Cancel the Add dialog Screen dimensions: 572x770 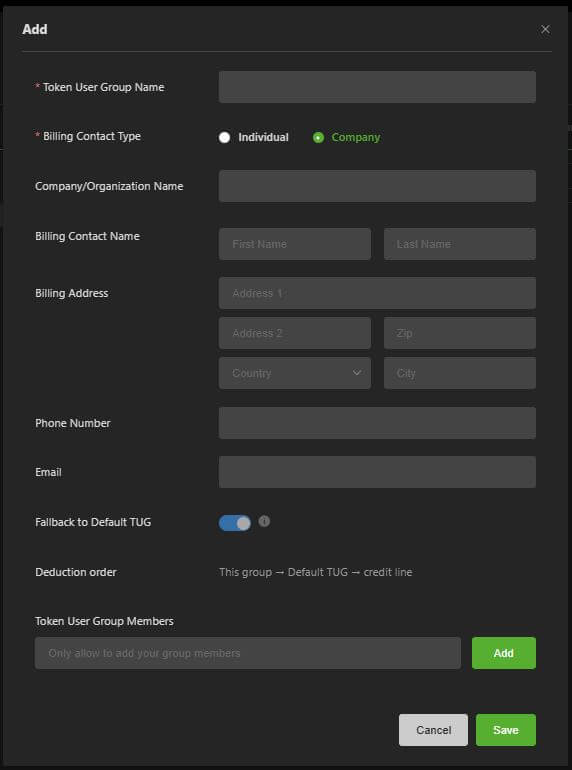(x=433, y=730)
